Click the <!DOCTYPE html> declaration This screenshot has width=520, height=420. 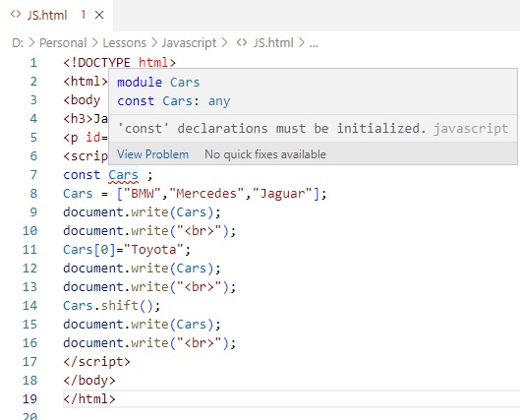coord(119,63)
